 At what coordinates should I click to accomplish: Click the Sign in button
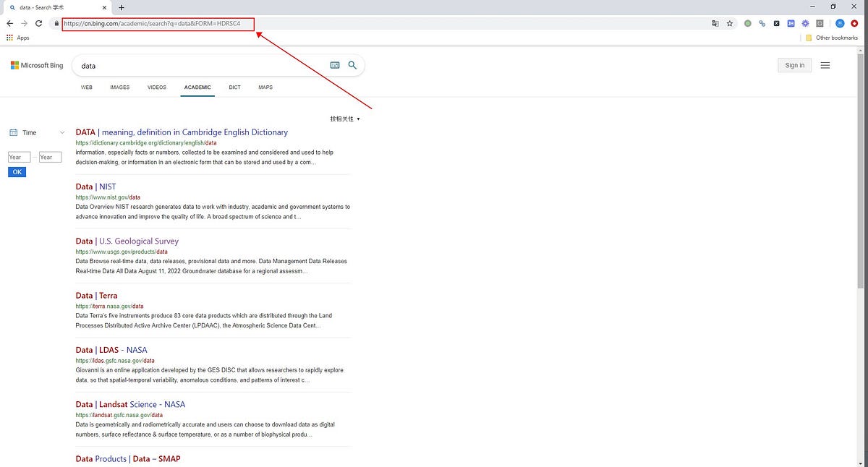click(x=794, y=64)
